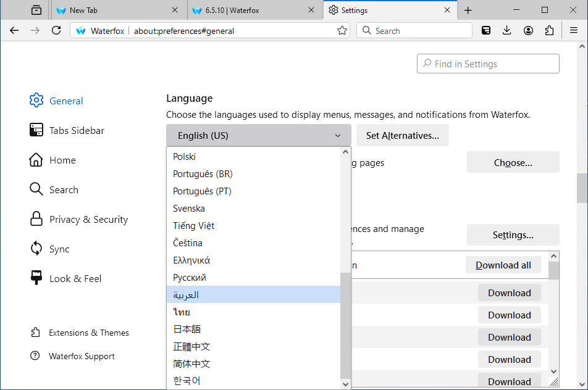Open the Extensions puzzle icon
588x390 pixels.
click(x=549, y=31)
